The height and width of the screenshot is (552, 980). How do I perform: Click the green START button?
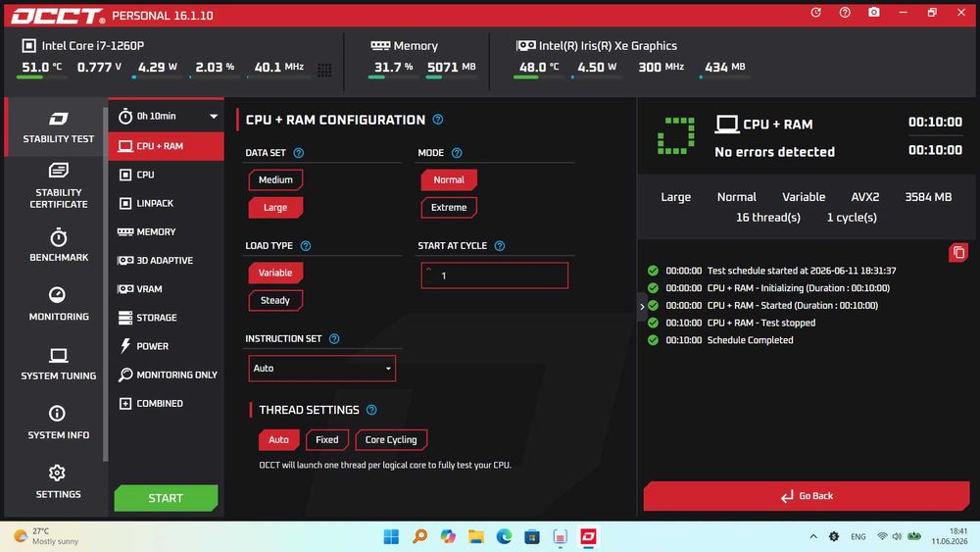click(167, 498)
